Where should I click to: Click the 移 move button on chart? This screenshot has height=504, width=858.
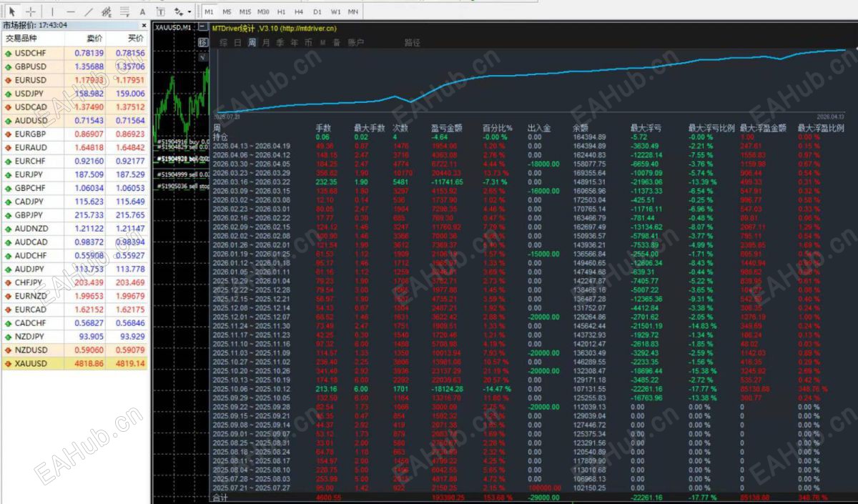(x=203, y=43)
